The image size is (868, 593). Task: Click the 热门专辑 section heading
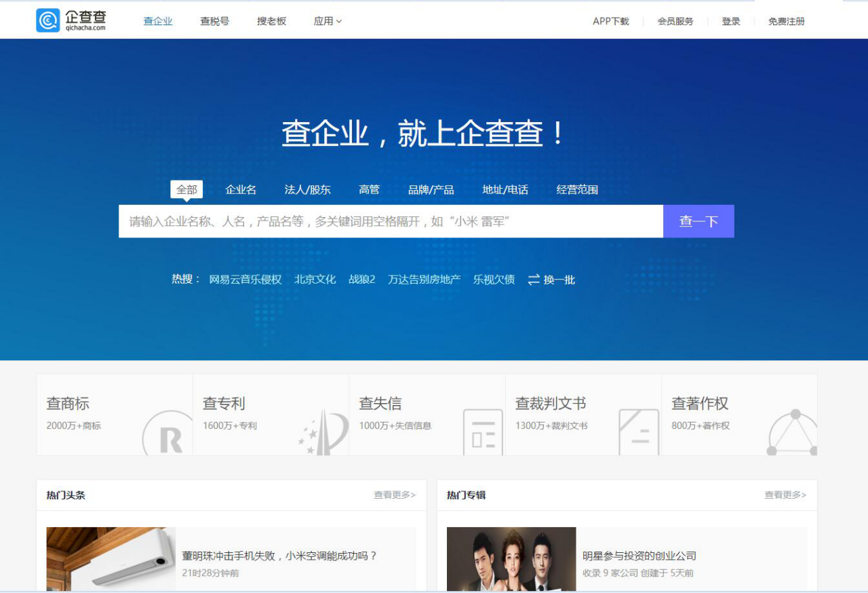click(x=467, y=495)
